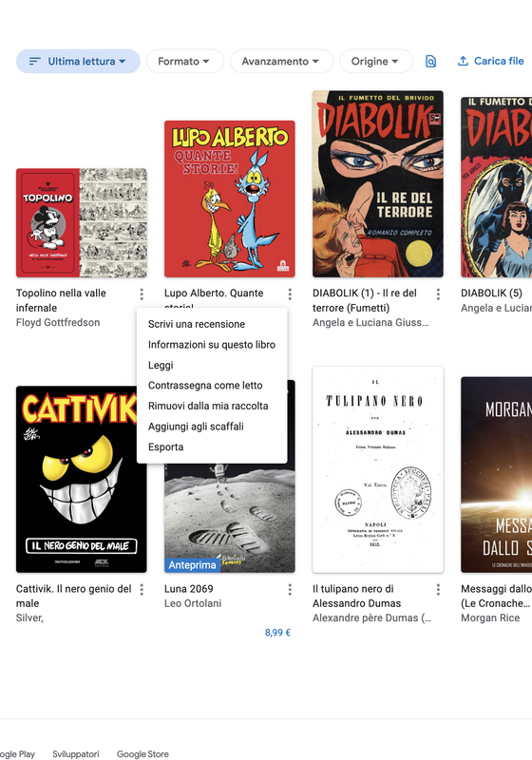Viewport: 532px width, 760px height.
Task: Open the search-in-library document icon
Action: click(x=430, y=61)
